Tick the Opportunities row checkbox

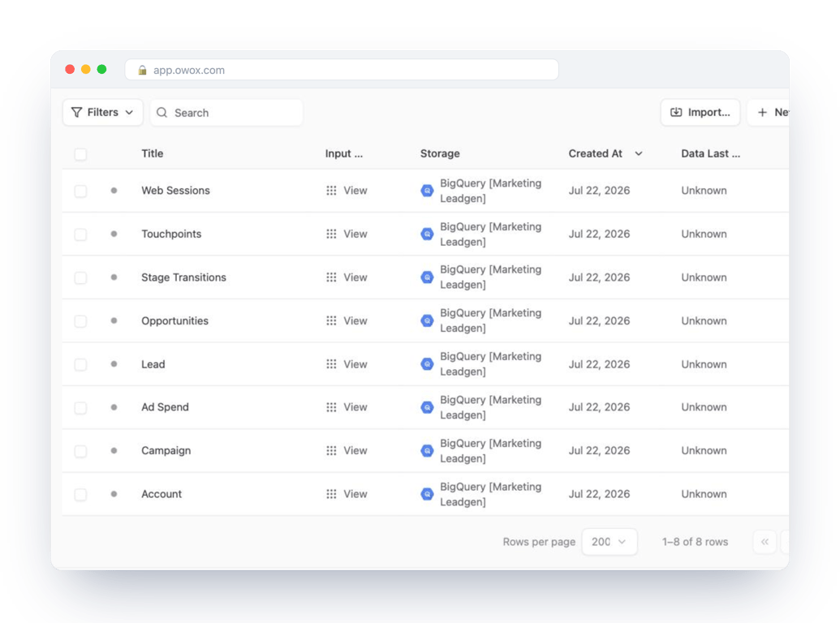tap(80, 321)
